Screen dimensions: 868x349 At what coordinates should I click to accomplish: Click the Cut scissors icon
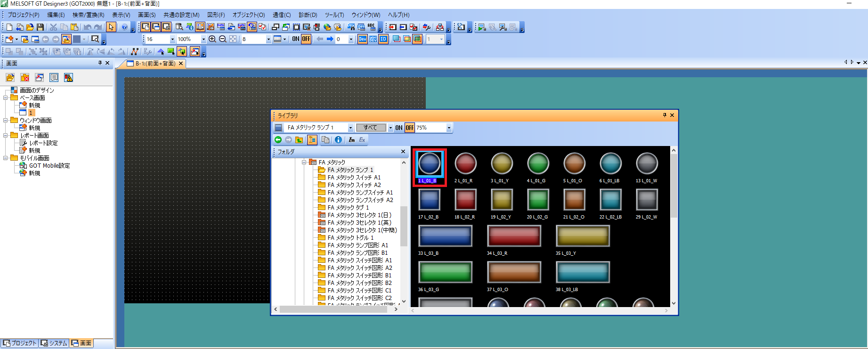pyautogui.click(x=53, y=27)
